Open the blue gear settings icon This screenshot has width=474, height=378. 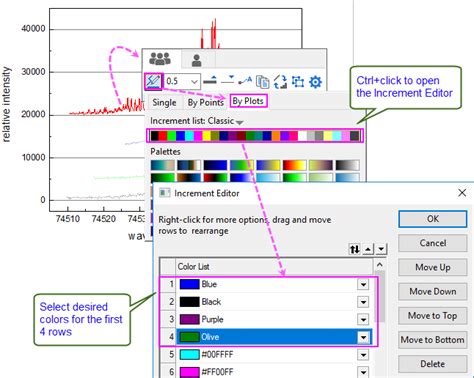(315, 82)
